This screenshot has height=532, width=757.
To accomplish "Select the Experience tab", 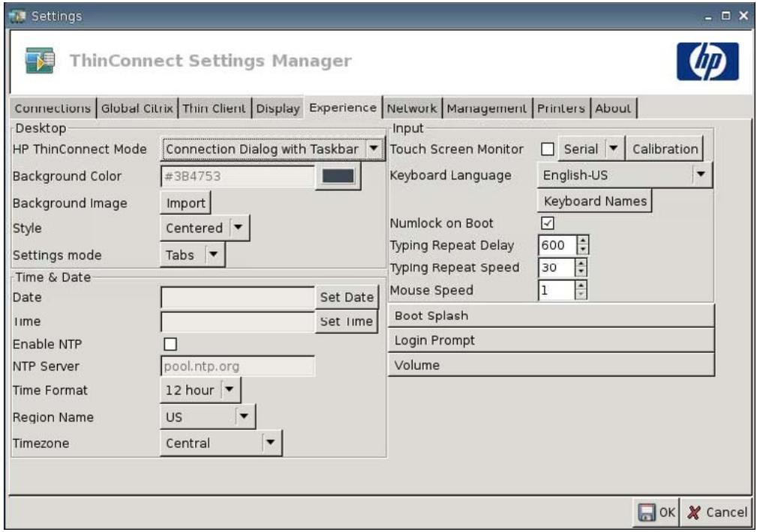I will pos(343,107).
